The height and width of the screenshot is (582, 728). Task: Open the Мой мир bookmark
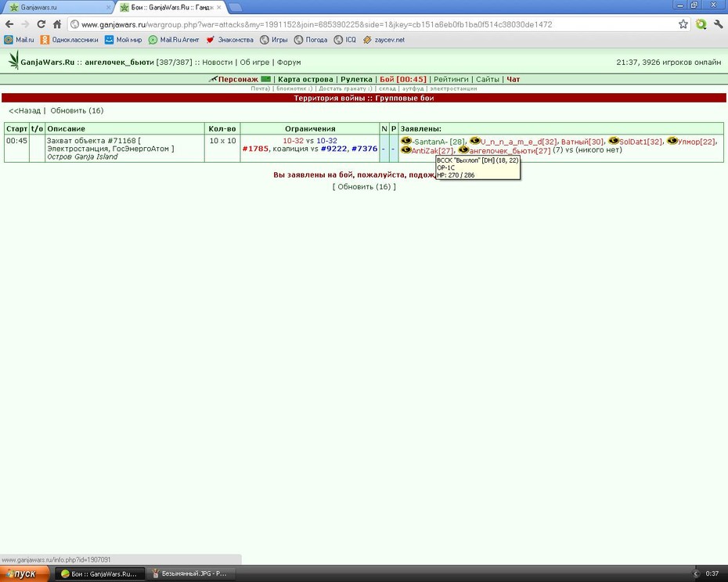tap(123, 40)
